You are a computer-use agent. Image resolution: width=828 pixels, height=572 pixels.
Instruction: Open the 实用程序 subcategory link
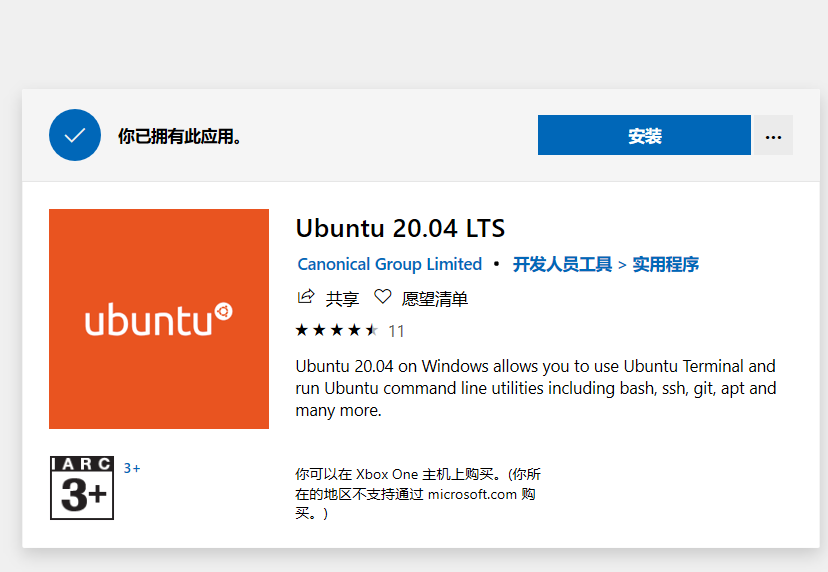[665, 264]
